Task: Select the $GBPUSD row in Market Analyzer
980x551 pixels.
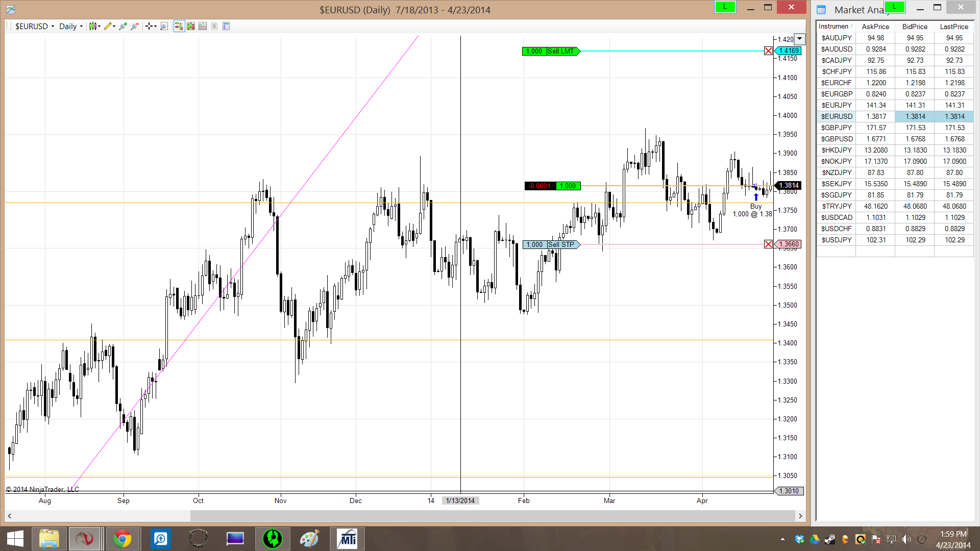Action: pos(837,139)
